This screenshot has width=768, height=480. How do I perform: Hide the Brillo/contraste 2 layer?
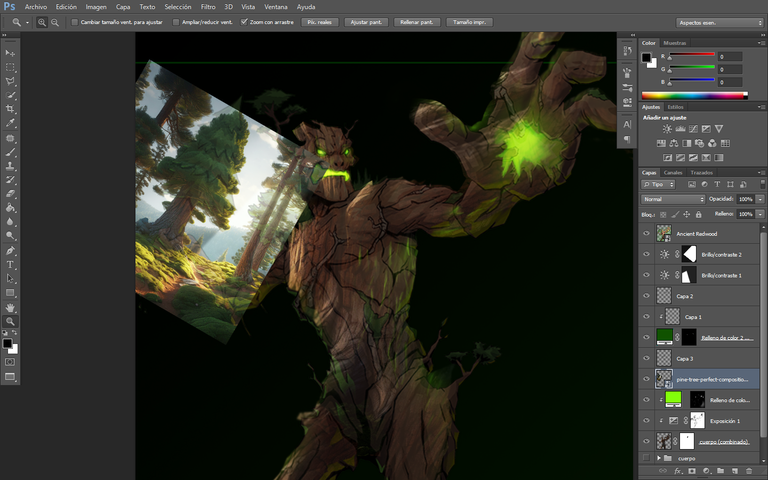coord(646,254)
